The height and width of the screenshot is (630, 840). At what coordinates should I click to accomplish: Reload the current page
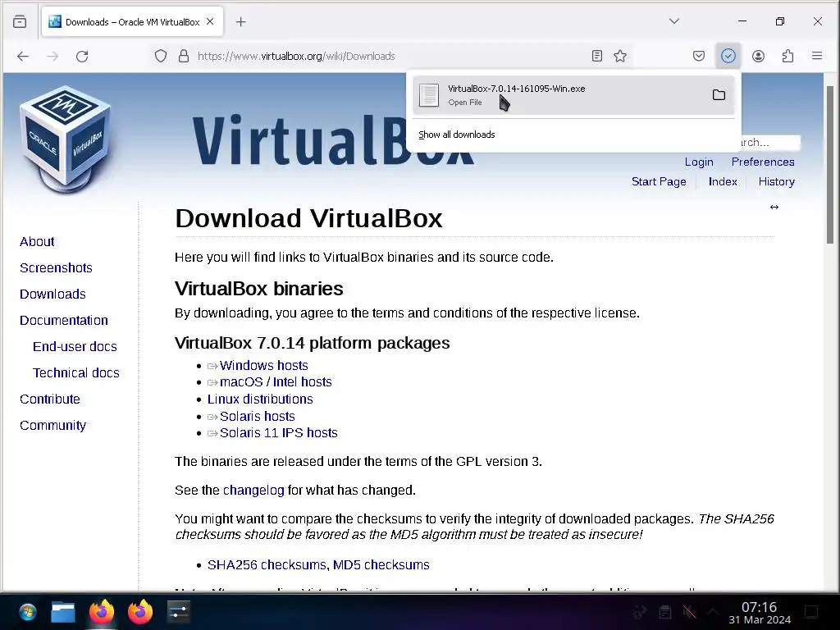click(x=82, y=57)
